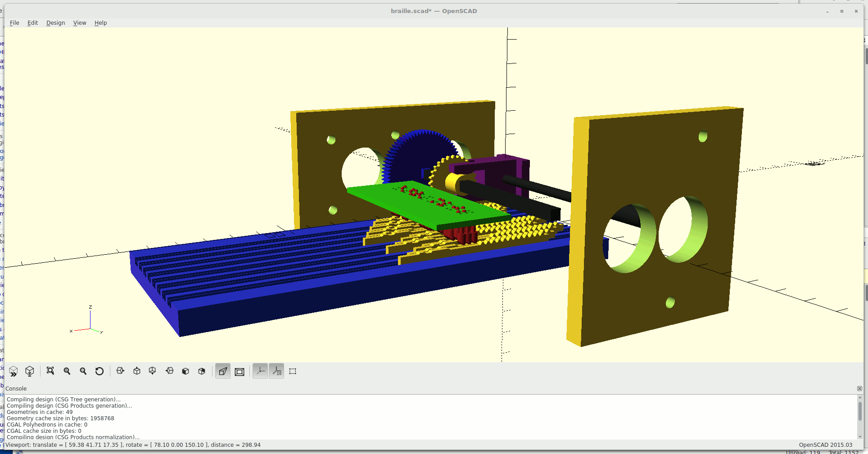Toggle Show Scale Markers button

277,371
